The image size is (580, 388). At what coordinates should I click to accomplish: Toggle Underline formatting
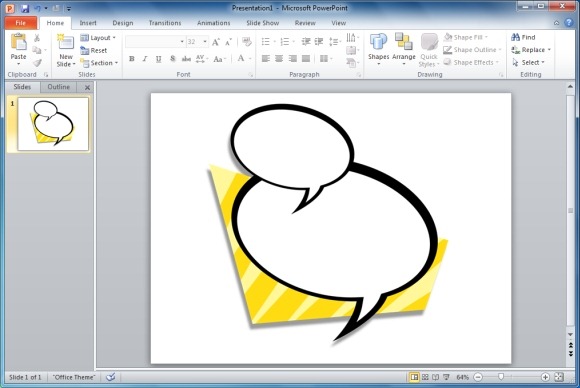click(159, 59)
